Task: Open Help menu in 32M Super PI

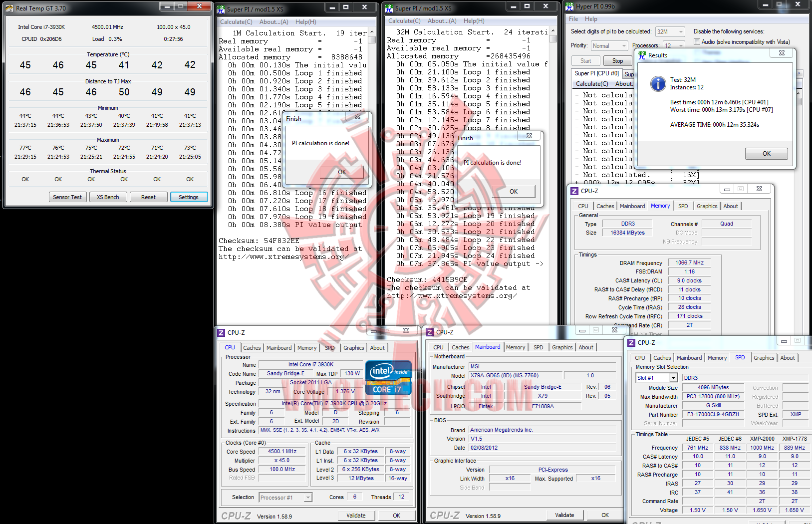Action: coord(474,21)
